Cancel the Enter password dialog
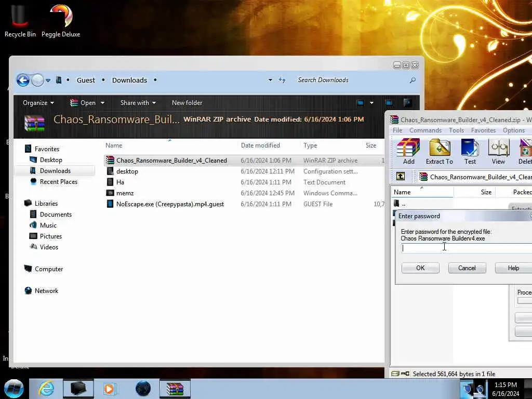 tap(467, 268)
